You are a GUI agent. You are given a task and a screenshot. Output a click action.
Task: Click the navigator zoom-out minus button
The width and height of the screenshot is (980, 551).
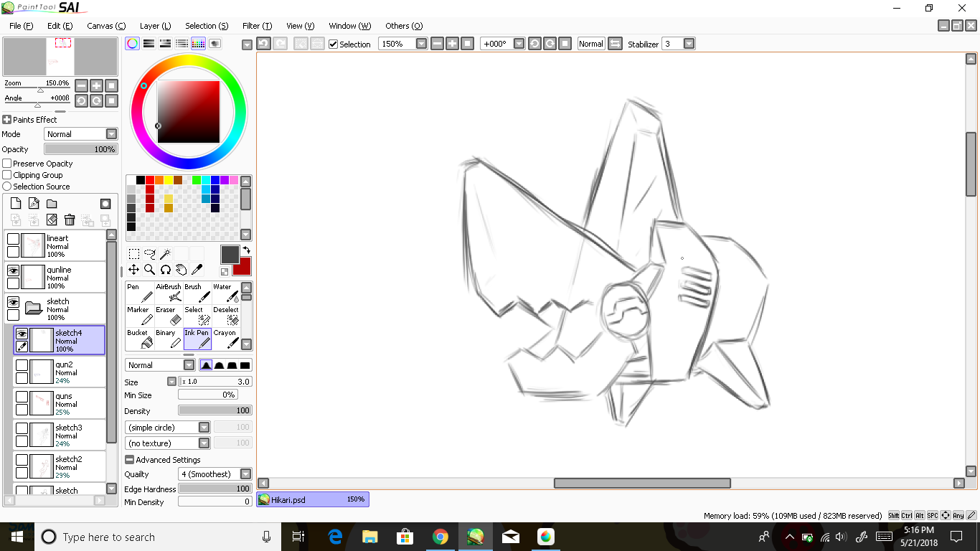point(81,85)
